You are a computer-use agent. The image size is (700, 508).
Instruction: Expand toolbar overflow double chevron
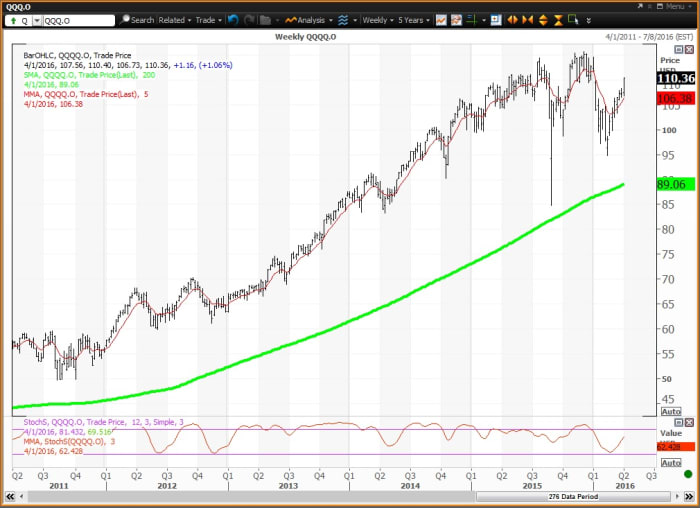pos(588,21)
